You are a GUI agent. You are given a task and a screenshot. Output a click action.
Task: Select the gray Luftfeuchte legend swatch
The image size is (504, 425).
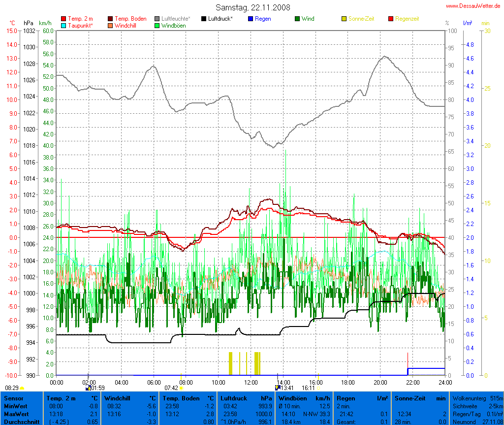point(157,19)
